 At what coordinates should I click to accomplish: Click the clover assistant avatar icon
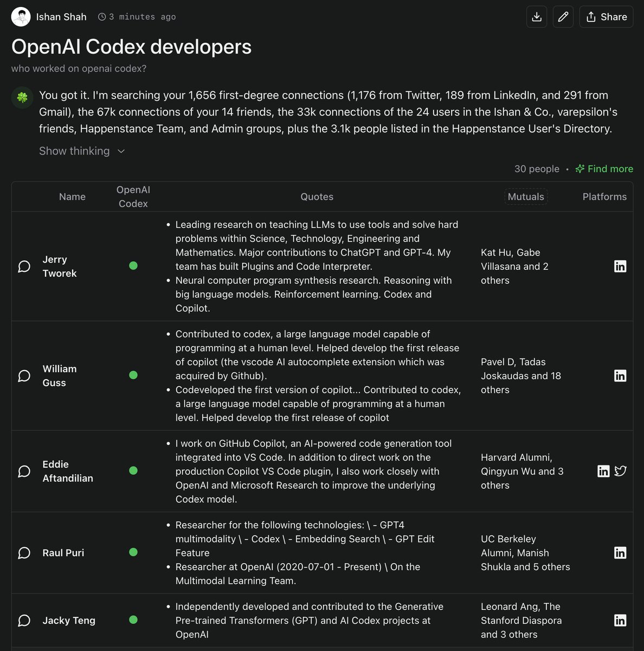(22, 98)
